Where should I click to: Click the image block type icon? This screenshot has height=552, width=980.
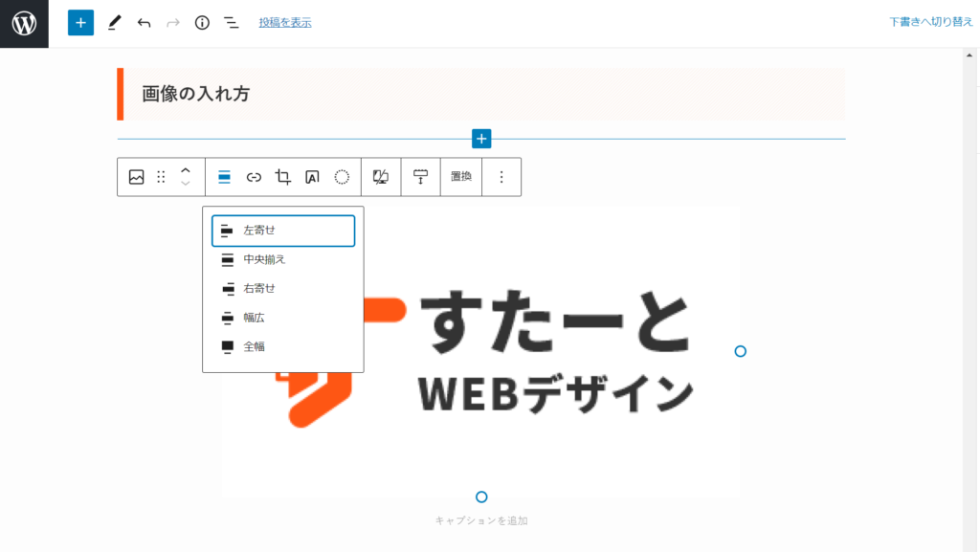[136, 177]
